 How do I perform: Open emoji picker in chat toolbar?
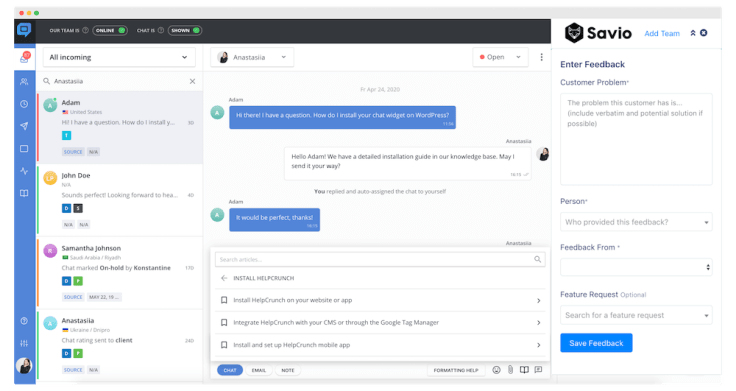[496, 370]
